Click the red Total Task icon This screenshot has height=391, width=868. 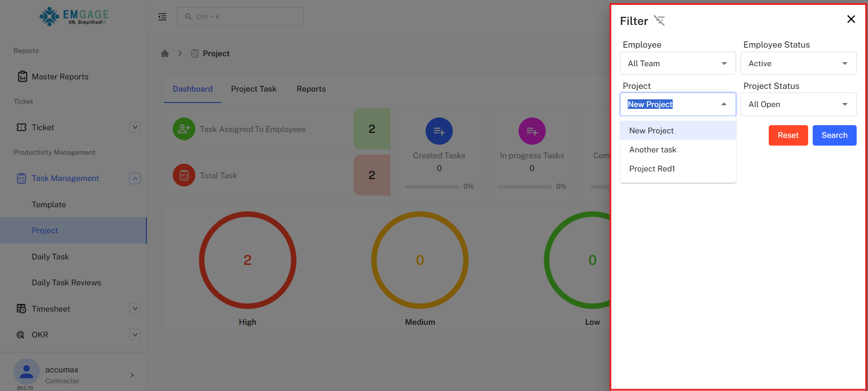click(x=184, y=176)
